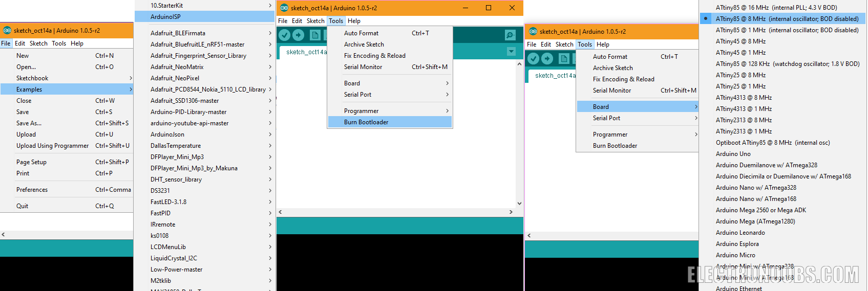Click Verify checkmark icon beside highlighted Board menu
868x291 pixels.
pyautogui.click(x=534, y=58)
